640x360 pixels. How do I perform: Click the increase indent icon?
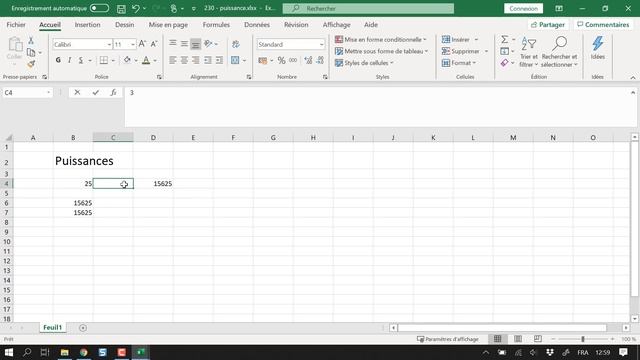(220, 60)
